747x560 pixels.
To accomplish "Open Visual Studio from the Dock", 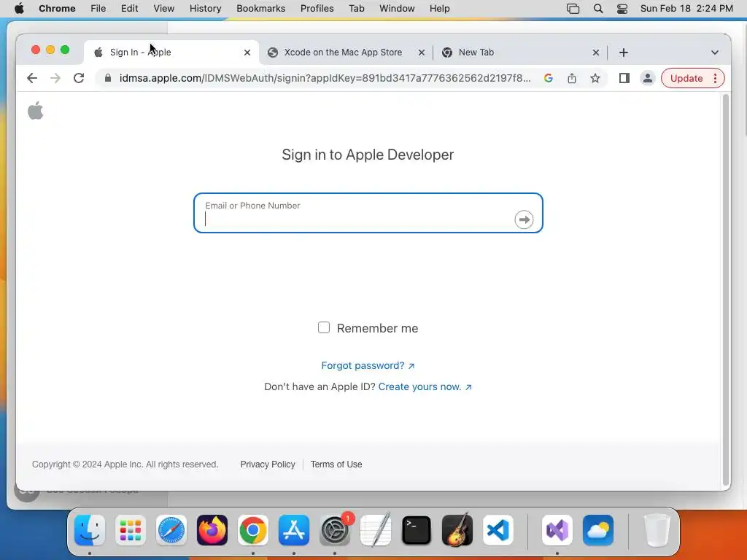I will (557, 530).
